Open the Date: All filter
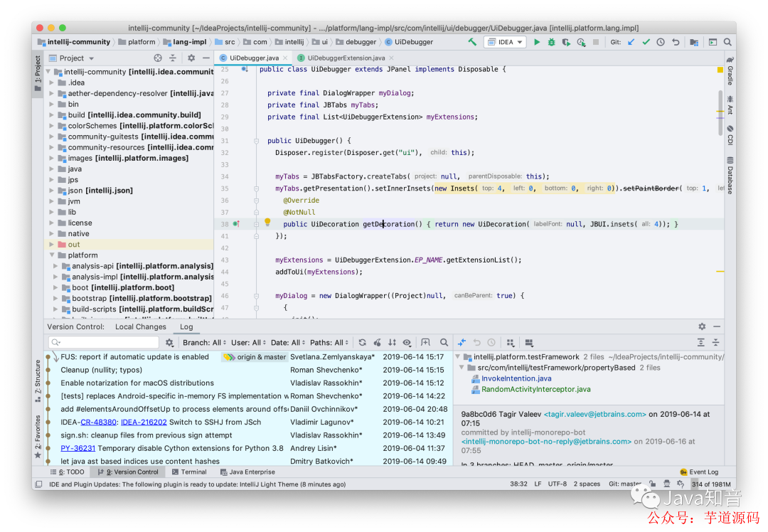 288,342
